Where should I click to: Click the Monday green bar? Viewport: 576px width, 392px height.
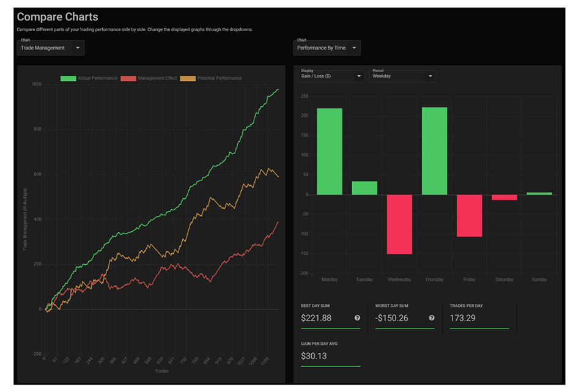pos(330,152)
